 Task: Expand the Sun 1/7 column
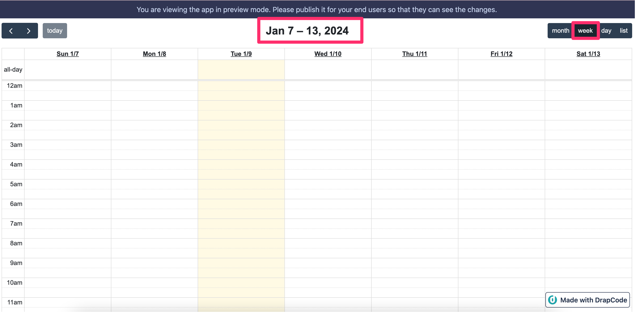(x=68, y=54)
